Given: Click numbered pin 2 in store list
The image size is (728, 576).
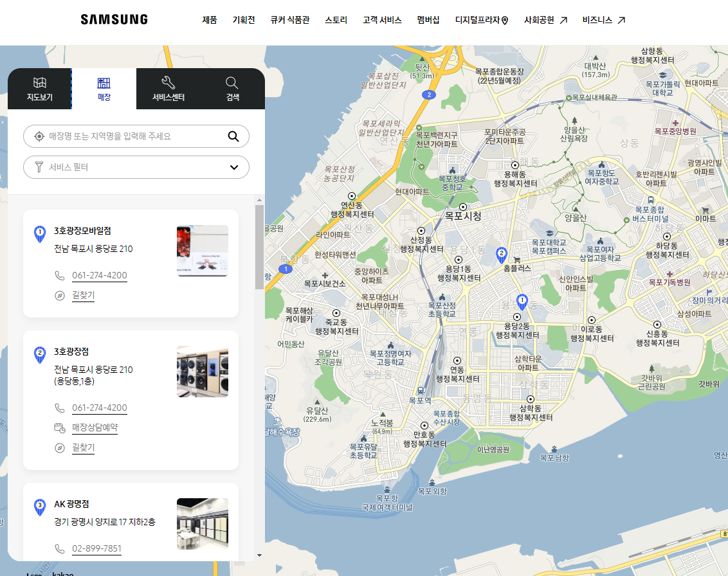Looking at the screenshot, I should 40,355.
